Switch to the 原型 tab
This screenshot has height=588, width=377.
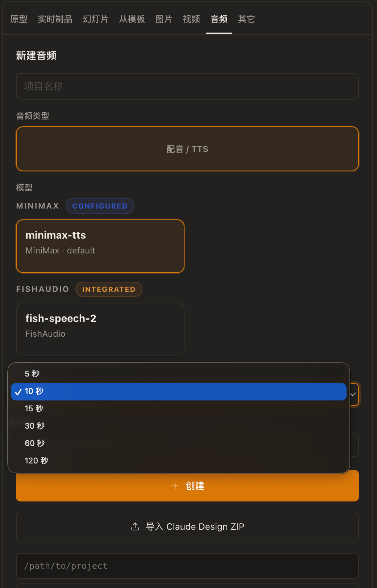19,19
